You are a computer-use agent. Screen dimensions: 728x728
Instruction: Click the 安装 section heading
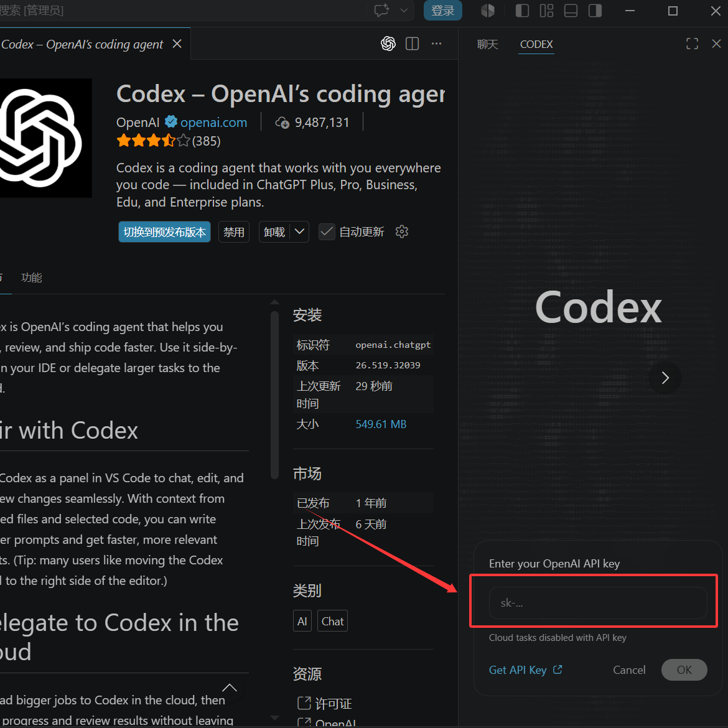point(307,315)
